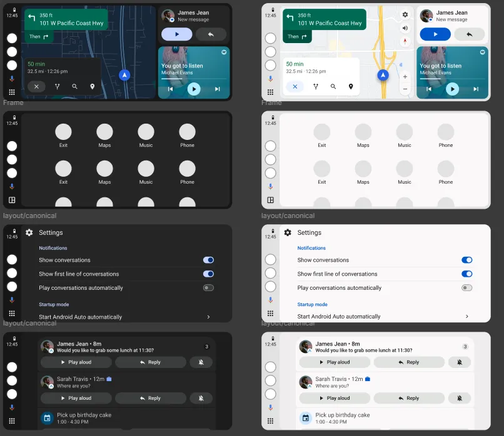Expand Start Android Auto automatically chevron, dark settings
Screen dimensions: 504x436
pyautogui.click(x=208, y=317)
